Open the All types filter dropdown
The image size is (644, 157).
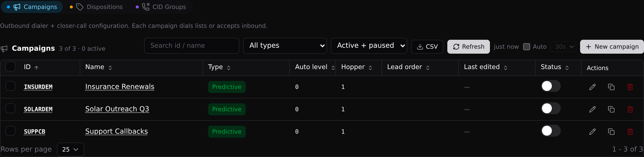[285, 46]
